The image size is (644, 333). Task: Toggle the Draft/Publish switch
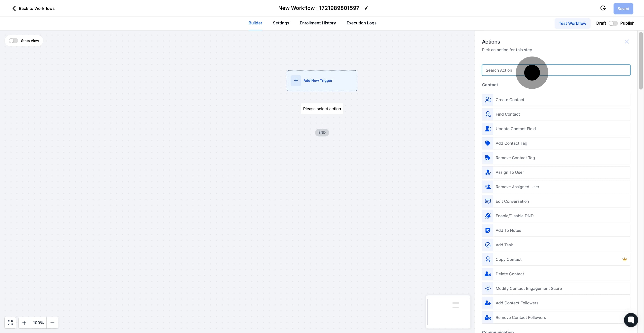coord(613,23)
